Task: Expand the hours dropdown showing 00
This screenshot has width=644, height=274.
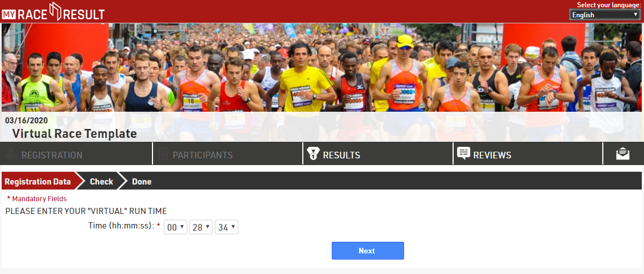Action: [175, 227]
